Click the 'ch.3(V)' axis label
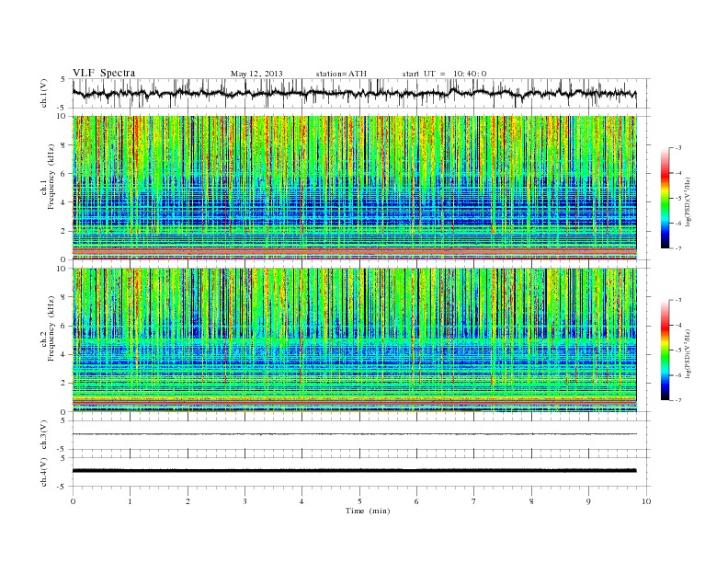The height and width of the screenshot is (563, 728). 44,435
